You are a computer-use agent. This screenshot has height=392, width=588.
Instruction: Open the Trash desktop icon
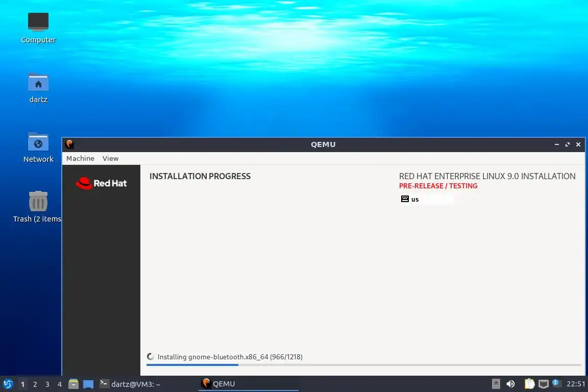37,207
